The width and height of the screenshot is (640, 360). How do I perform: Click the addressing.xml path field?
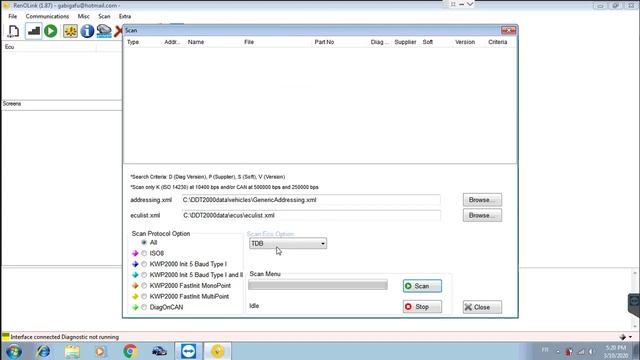(311, 200)
